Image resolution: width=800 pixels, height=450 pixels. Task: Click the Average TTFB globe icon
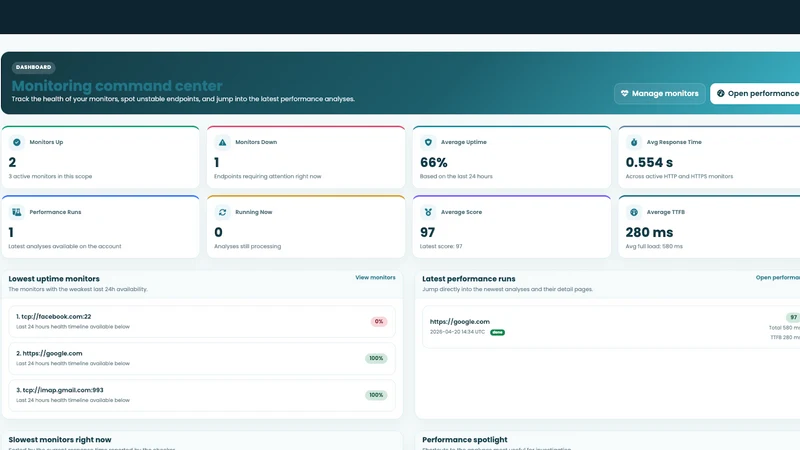point(634,212)
